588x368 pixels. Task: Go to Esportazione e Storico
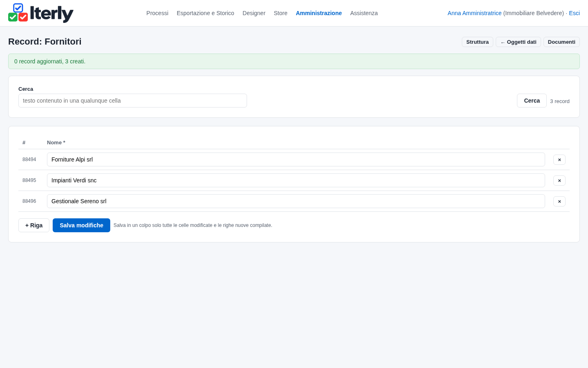coord(205,13)
